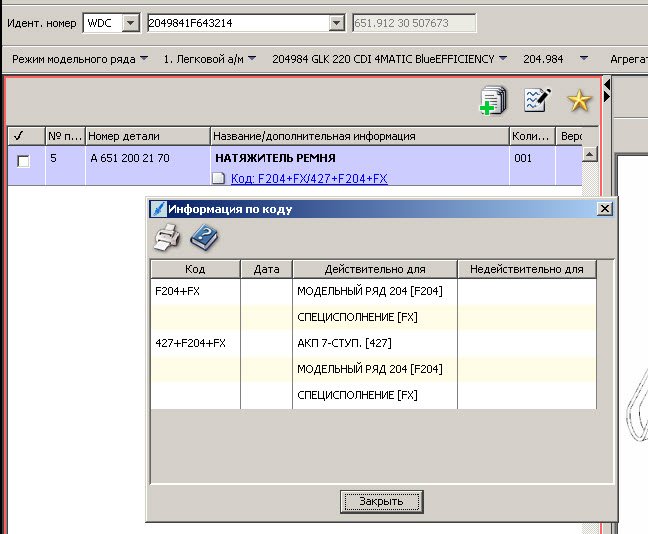Click the dialog title bar icon
The height and width of the screenshot is (534, 648).
pos(157,209)
